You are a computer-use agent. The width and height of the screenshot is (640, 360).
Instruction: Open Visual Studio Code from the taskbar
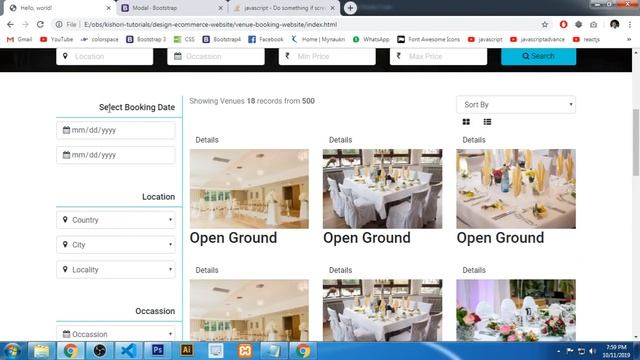click(x=128, y=351)
